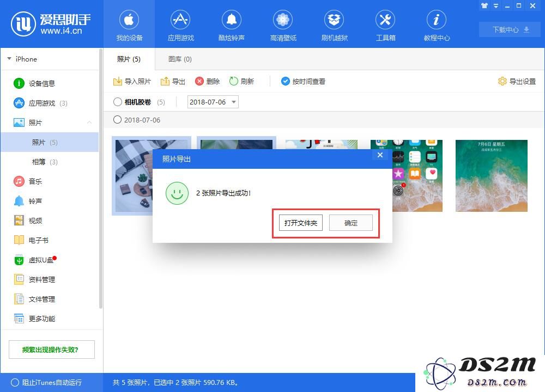Open title bar dropdown menu arrow
The image size is (545, 392).
point(496,6)
